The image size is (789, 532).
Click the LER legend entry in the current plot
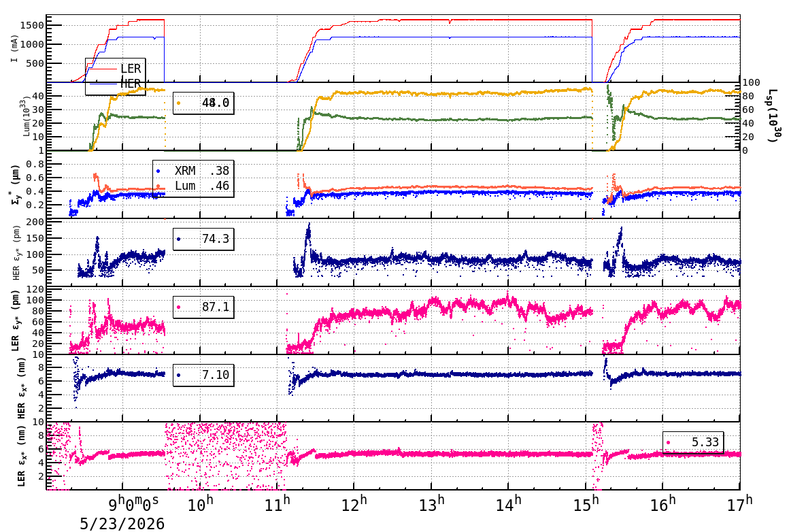(115, 69)
